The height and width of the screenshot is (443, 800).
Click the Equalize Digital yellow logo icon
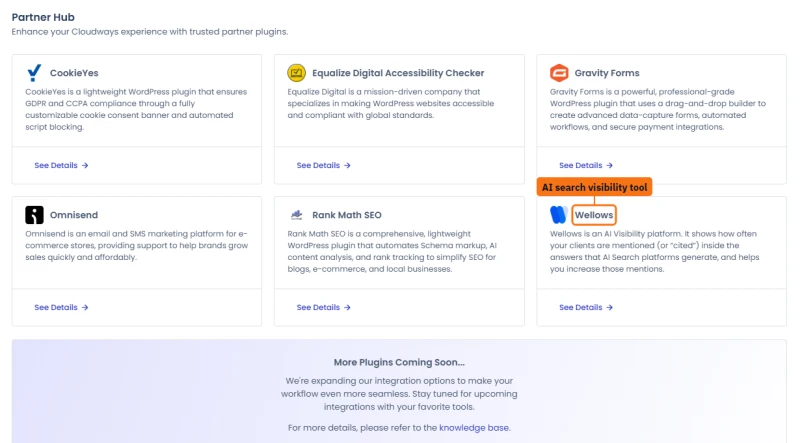pos(296,73)
